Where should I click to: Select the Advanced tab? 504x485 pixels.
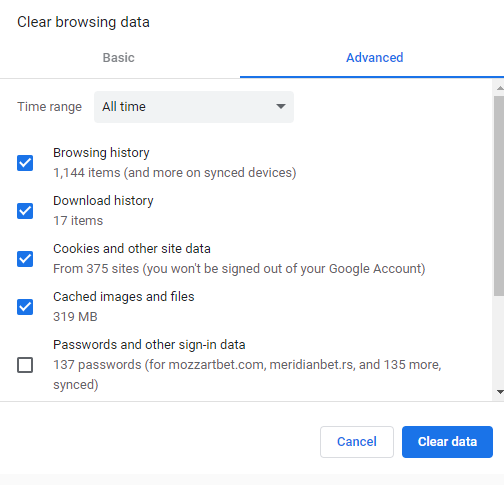[x=375, y=58]
